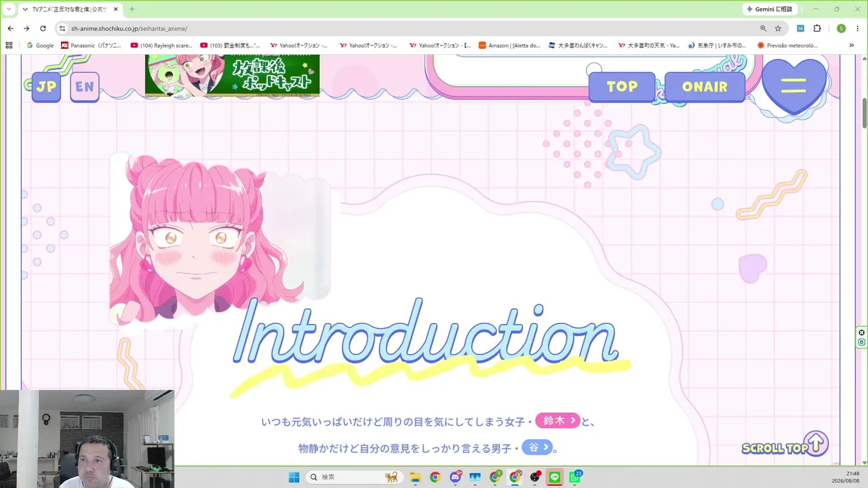The height and width of the screenshot is (488, 868).
Task: Open the ONAIR section
Action: (705, 87)
